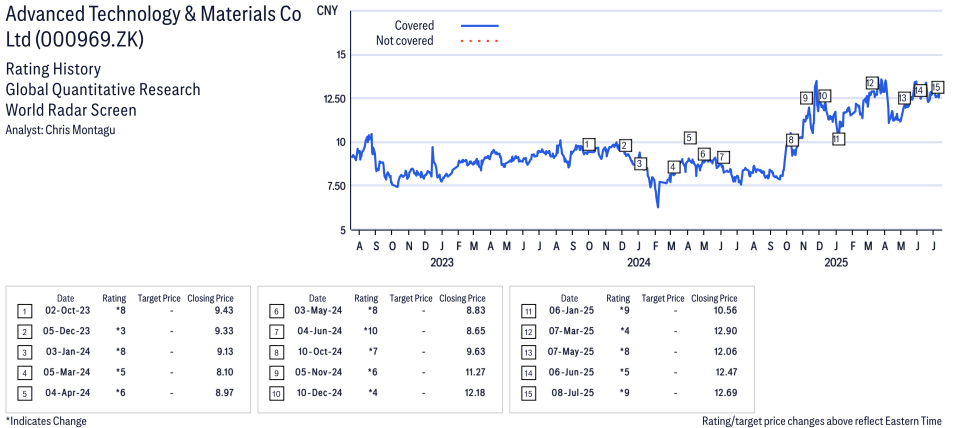Click rating *10 in the 04-Jun-24 row
Viewport: 953px width, 428px height.
(x=371, y=331)
